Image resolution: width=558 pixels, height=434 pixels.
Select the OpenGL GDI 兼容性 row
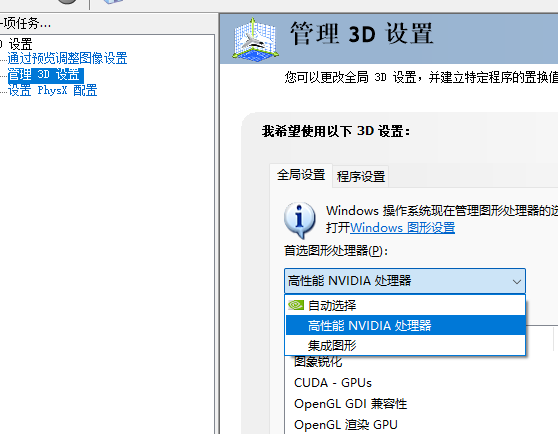pyautogui.click(x=351, y=404)
